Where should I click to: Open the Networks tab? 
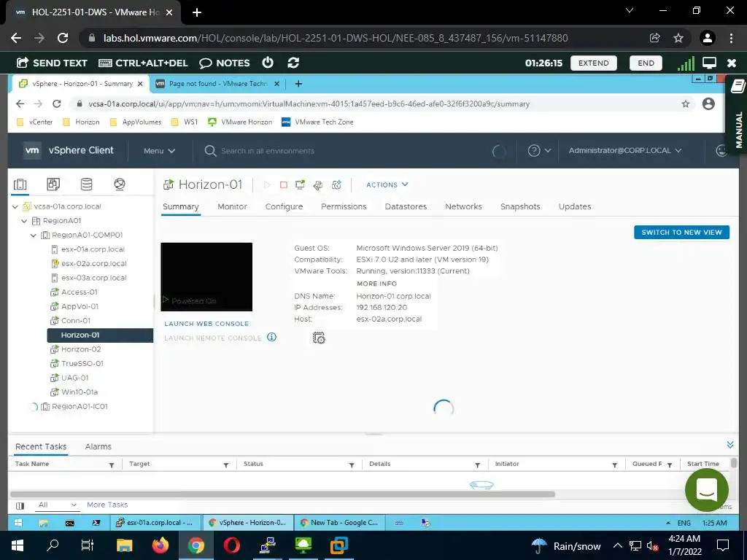tap(463, 206)
